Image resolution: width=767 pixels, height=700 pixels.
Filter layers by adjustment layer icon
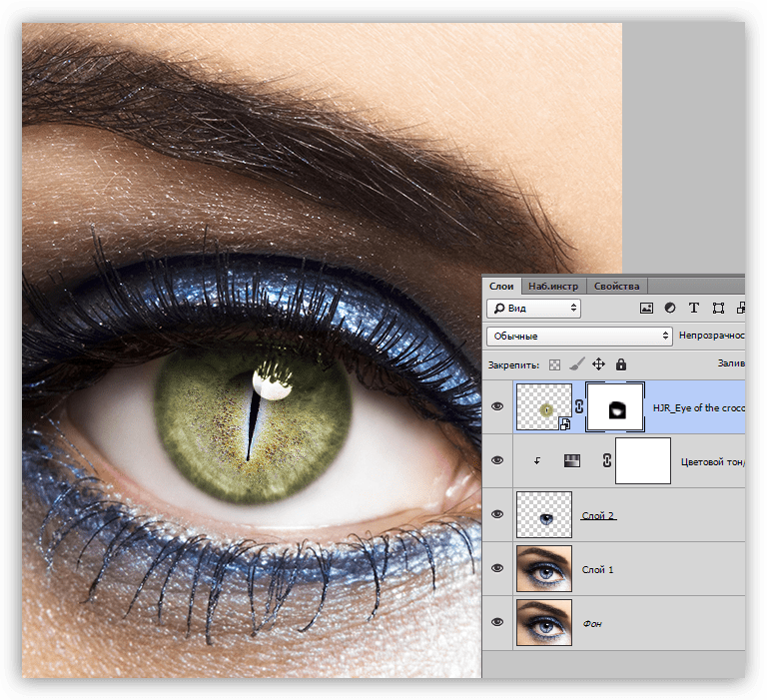click(x=670, y=308)
